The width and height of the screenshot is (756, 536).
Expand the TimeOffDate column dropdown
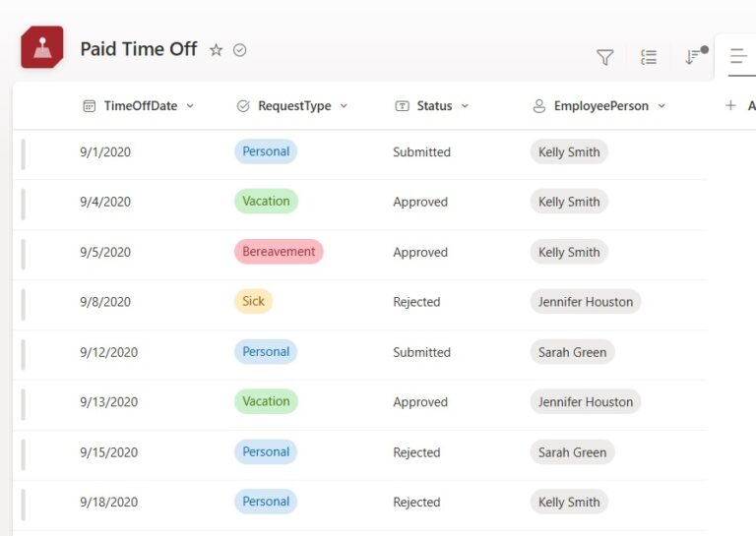[190, 106]
